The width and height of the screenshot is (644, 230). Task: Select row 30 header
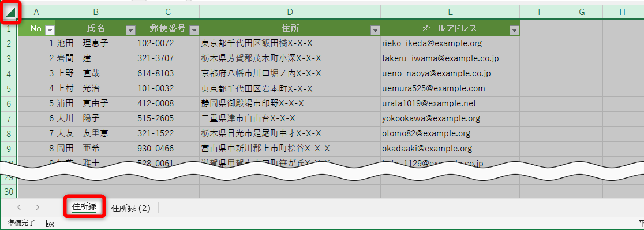[9, 192]
